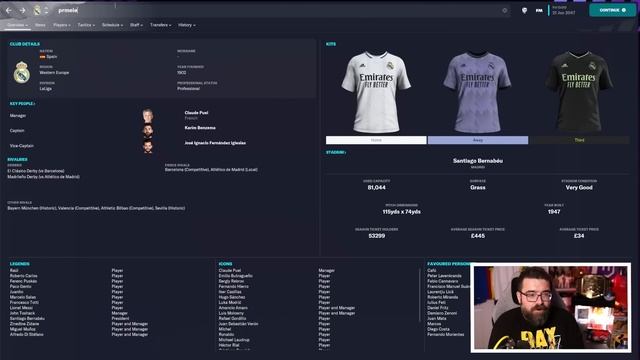Screen dimensions: 640x360
Task: Click the Spain flag in Club Details
Action: click(42, 57)
